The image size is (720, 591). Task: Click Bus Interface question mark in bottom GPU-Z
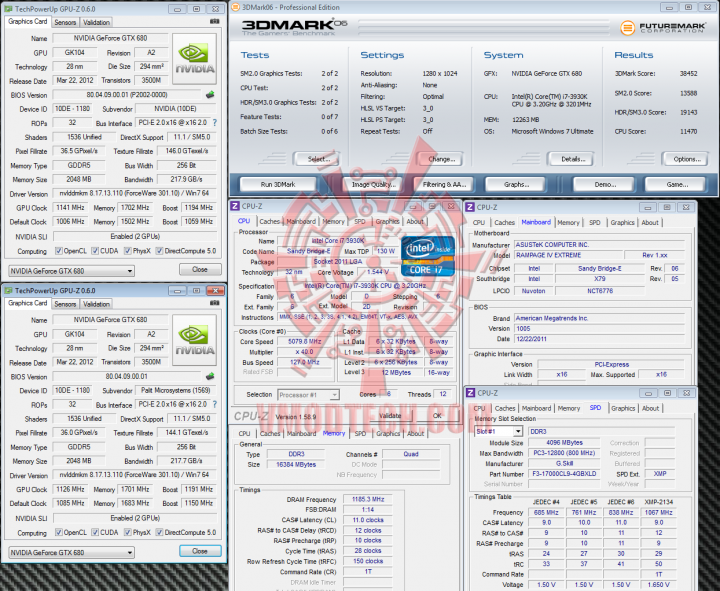pos(214,405)
